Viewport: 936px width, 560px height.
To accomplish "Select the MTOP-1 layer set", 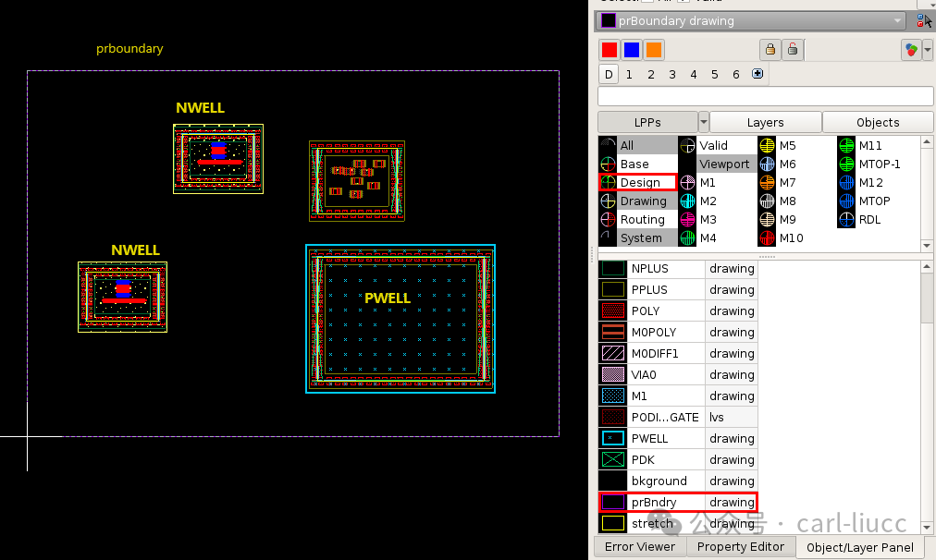I will pos(878,164).
